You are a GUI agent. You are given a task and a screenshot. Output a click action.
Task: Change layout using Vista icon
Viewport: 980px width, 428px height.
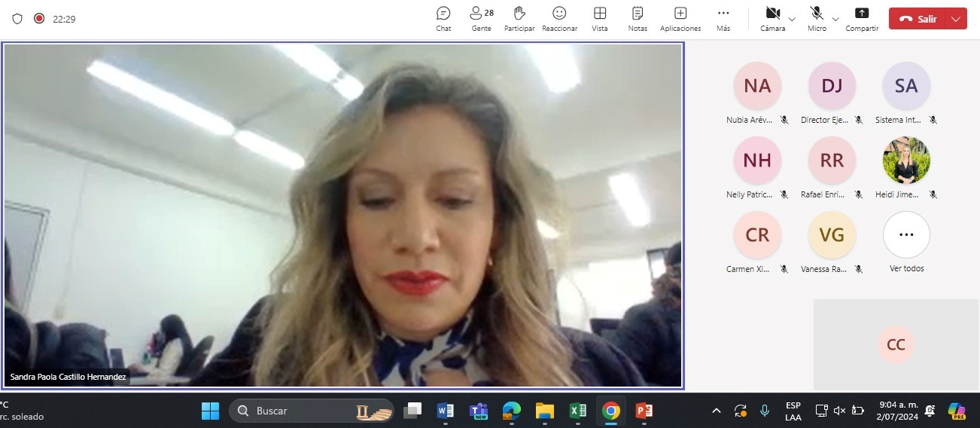click(x=600, y=18)
